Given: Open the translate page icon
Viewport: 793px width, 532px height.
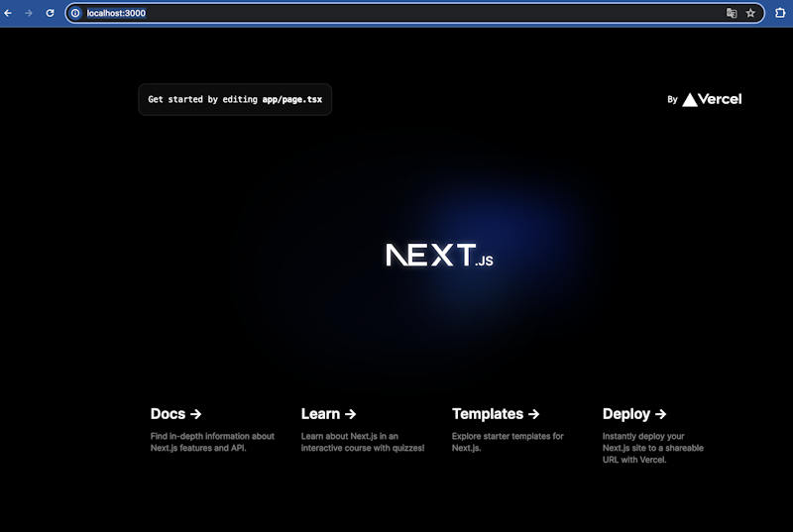Looking at the screenshot, I should [732, 13].
